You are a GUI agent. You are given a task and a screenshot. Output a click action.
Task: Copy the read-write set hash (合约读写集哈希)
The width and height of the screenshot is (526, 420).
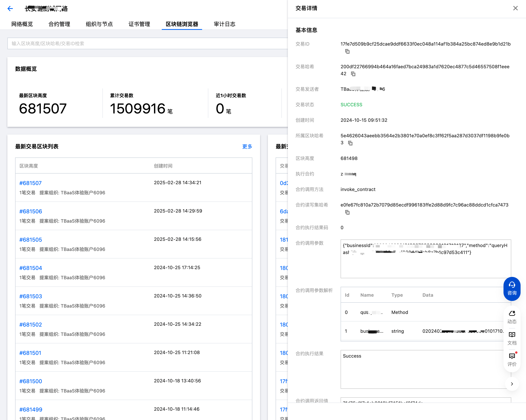click(x=347, y=213)
